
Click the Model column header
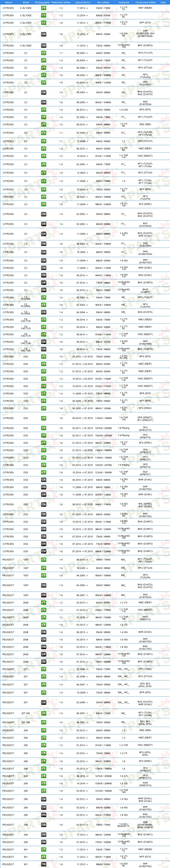pyautogui.click(x=26, y=2)
